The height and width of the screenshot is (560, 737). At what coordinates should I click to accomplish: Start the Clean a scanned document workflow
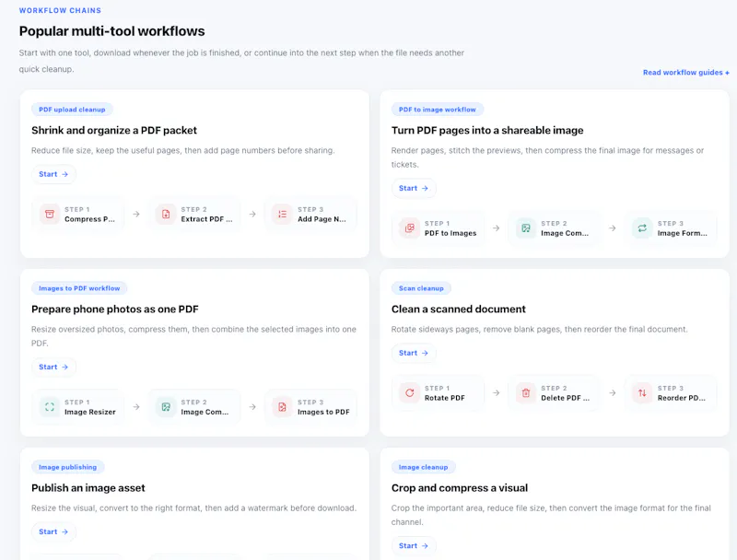coord(414,353)
